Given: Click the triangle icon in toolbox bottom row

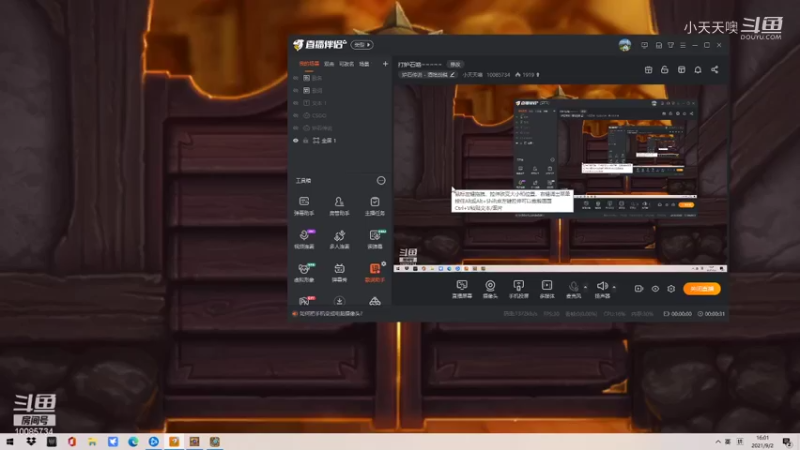Looking at the screenshot, I should [374, 301].
